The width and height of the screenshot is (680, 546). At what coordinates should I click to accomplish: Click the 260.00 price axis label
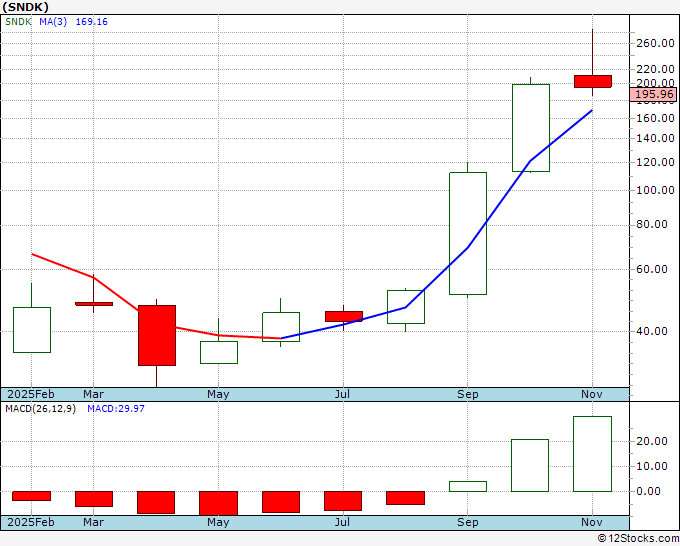[655, 43]
